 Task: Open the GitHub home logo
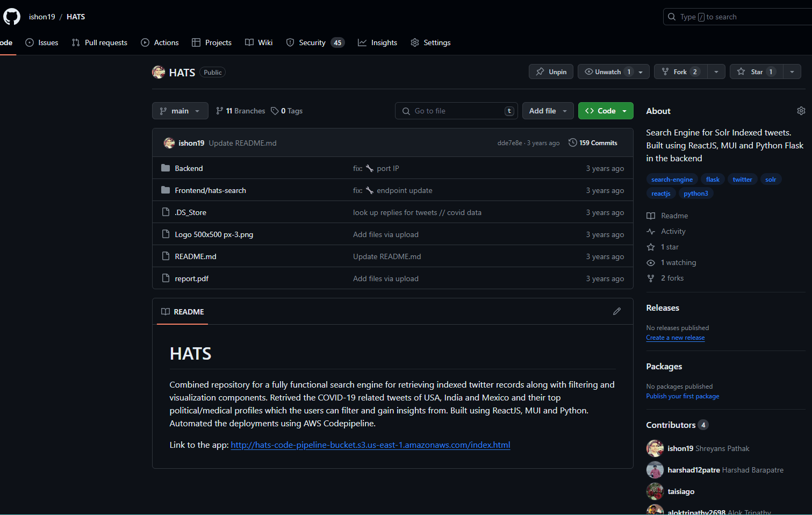pyautogui.click(x=12, y=17)
